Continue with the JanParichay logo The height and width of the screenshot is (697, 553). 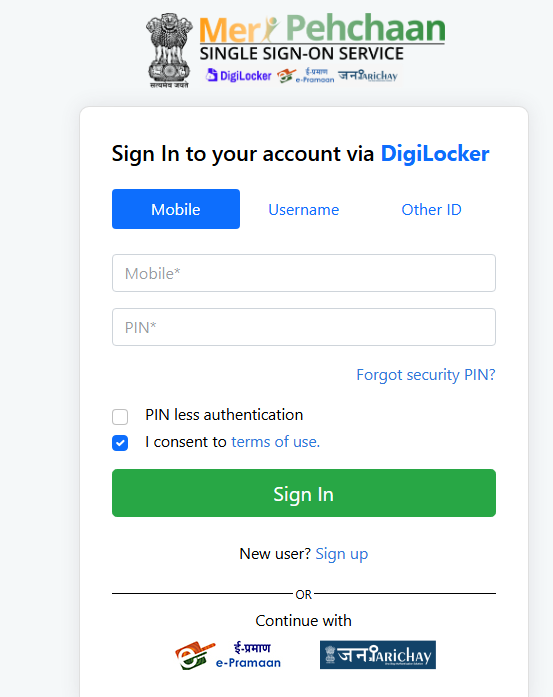pyautogui.click(x=378, y=655)
